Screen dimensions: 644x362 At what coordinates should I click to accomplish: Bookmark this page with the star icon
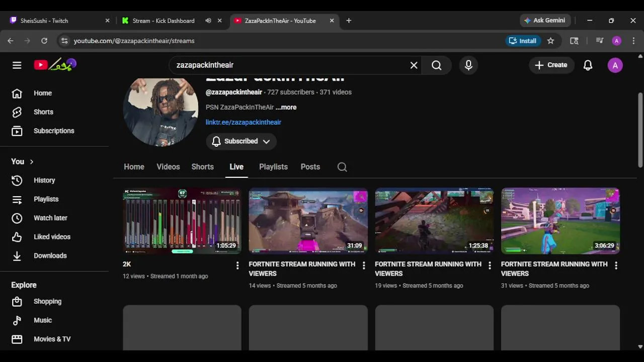tap(550, 41)
